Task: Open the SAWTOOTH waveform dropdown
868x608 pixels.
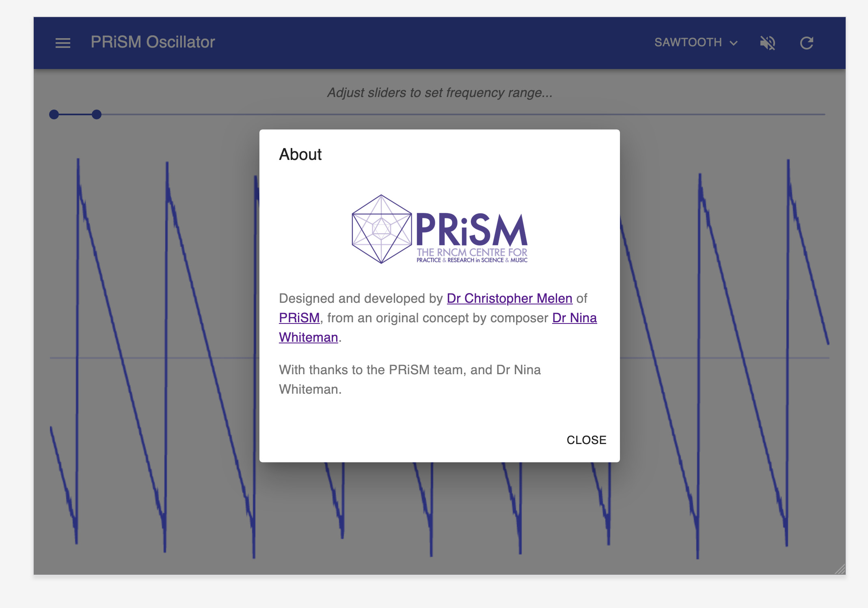Action: [695, 42]
